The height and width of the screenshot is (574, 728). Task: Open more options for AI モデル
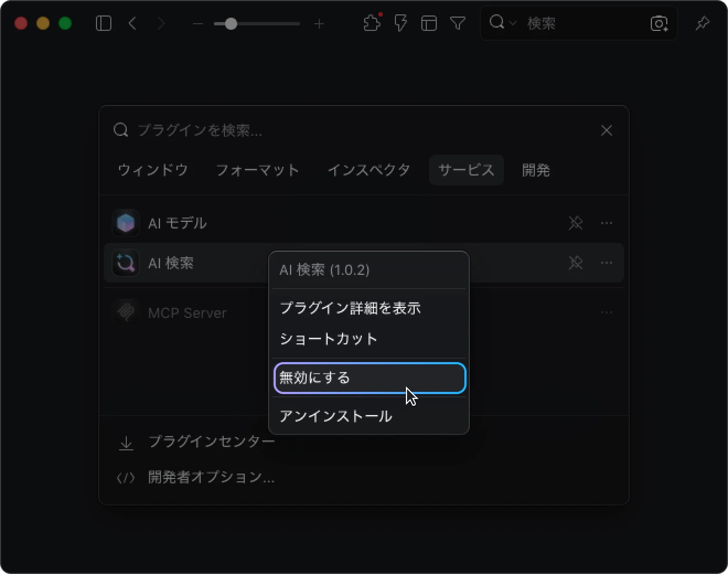607,223
